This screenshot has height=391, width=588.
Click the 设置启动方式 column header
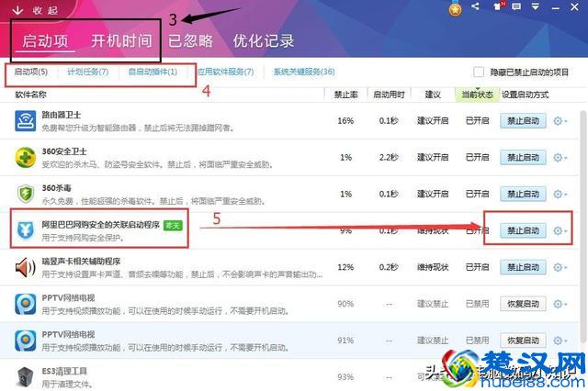[525, 95]
